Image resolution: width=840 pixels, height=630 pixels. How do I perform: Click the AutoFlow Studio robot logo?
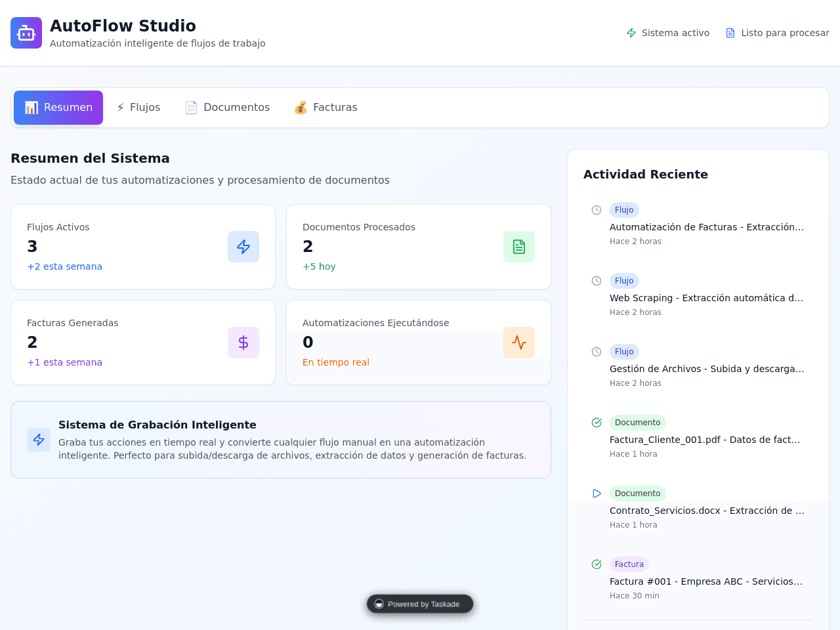(x=26, y=33)
